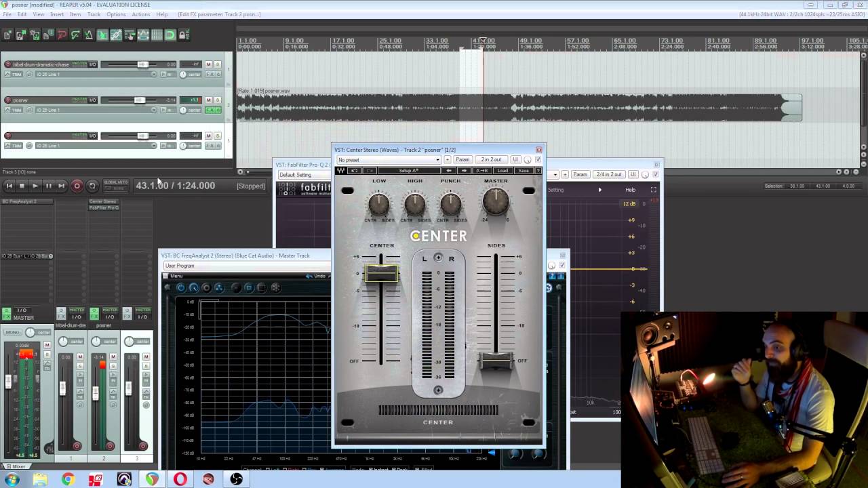868x488 pixels.
Task: Click the Waves Save button
Action: pos(523,171)
